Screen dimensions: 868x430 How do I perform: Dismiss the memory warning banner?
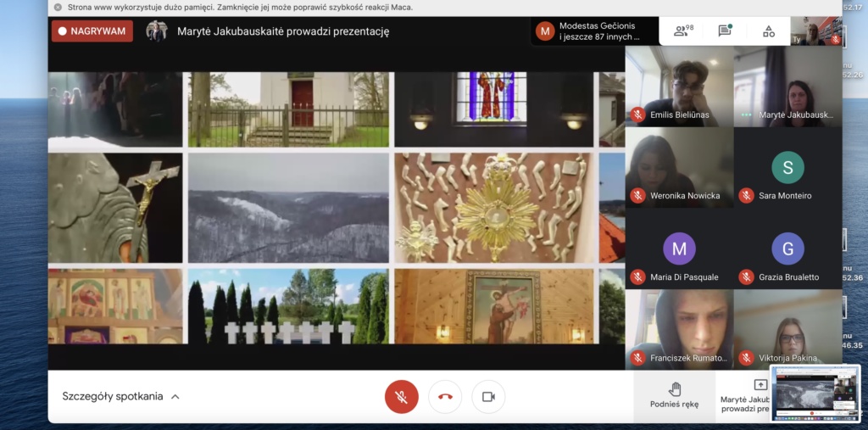pyautogui.click(x=58, y=7)
